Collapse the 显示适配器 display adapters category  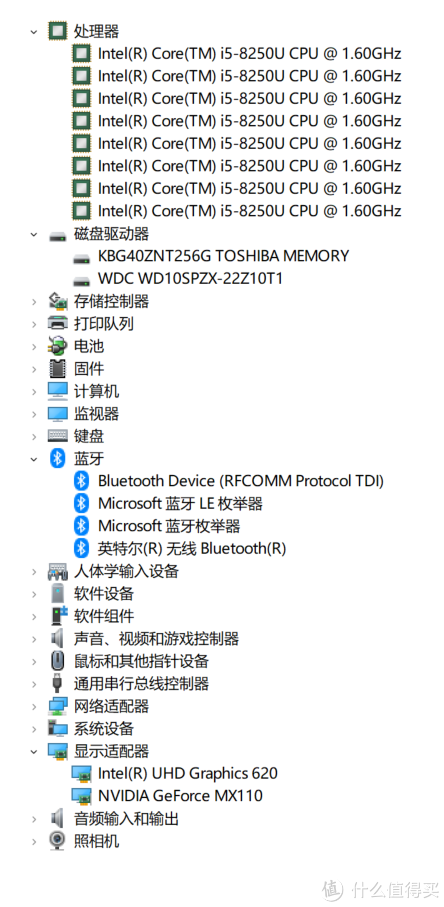point(34,751)
